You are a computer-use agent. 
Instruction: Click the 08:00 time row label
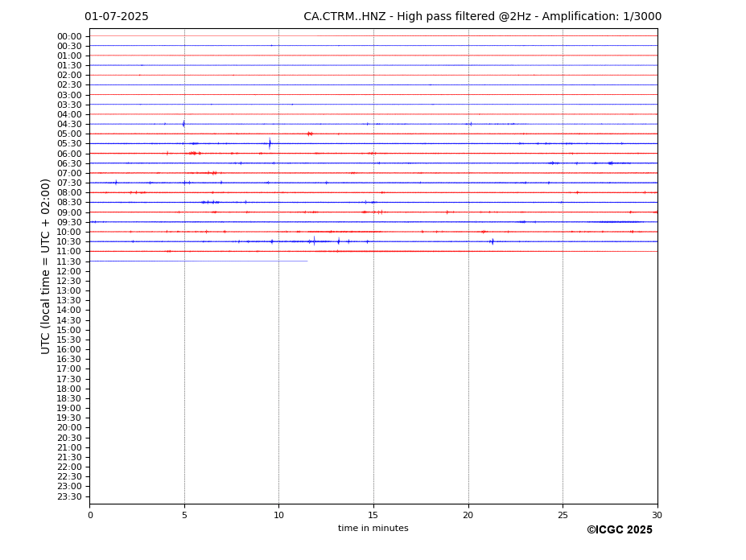pos(69,192)
